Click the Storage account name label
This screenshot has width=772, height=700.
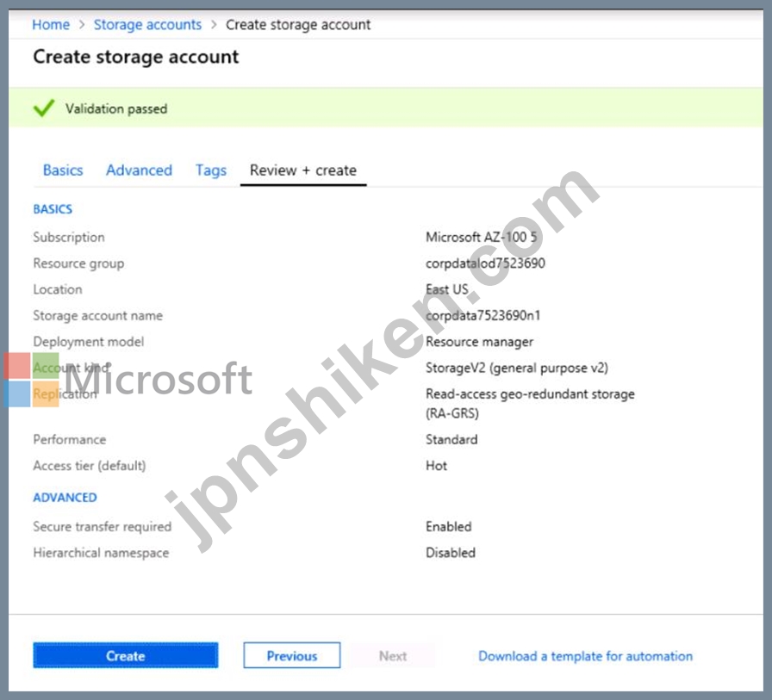pos(98,315)
